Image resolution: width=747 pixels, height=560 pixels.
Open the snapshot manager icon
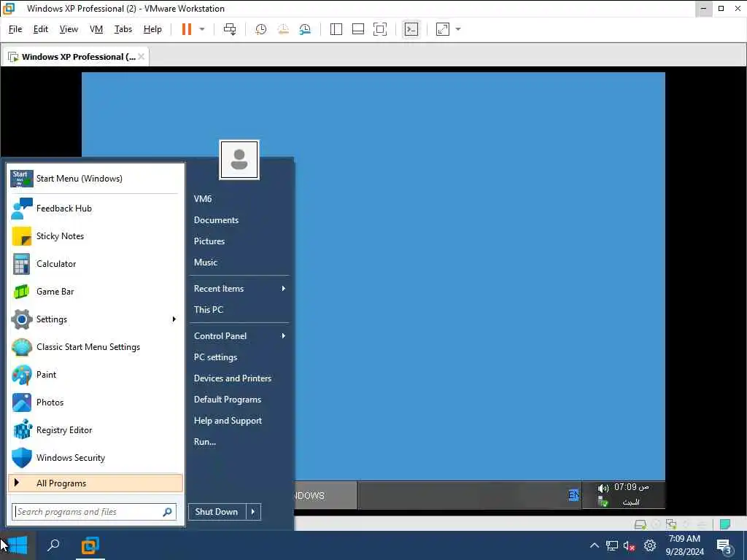pyautogui.click(x=306, y=29)
